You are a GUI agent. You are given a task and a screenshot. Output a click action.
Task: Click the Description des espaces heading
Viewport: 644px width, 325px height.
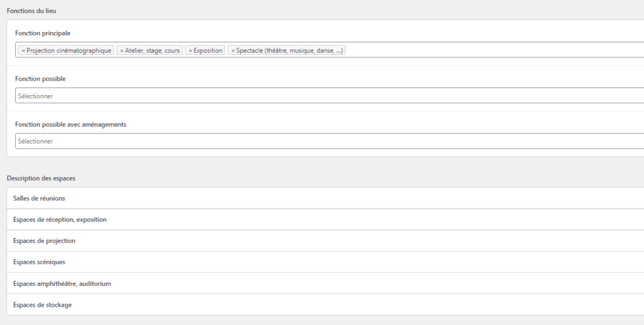click(41, 178)
